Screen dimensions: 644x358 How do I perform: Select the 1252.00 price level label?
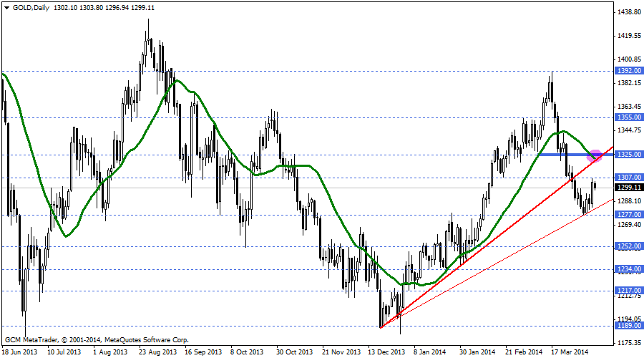coord(629,246)
